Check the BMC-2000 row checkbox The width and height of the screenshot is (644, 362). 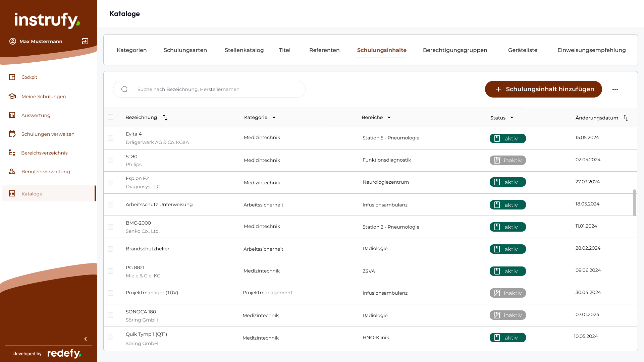tap(110, 227)
